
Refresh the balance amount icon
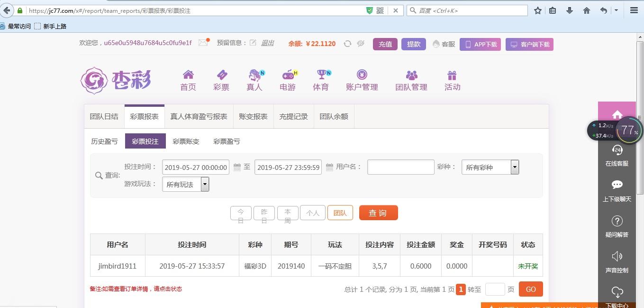point(347,44)
